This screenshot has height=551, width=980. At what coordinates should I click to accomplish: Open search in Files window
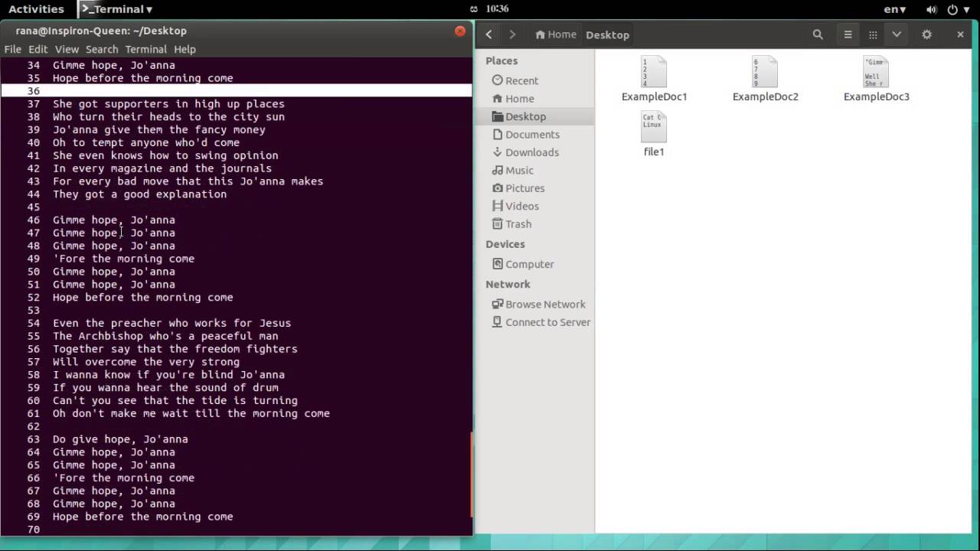818,34
